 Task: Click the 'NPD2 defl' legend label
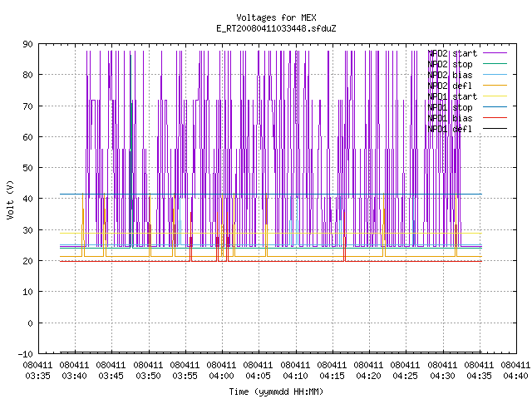[450, 86]
